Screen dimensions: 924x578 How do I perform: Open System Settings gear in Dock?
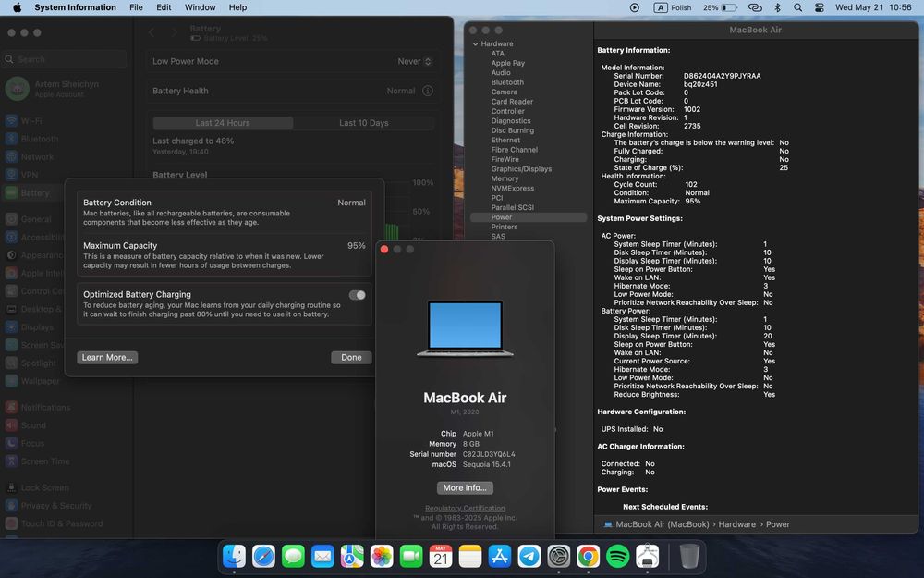(559, 556)
